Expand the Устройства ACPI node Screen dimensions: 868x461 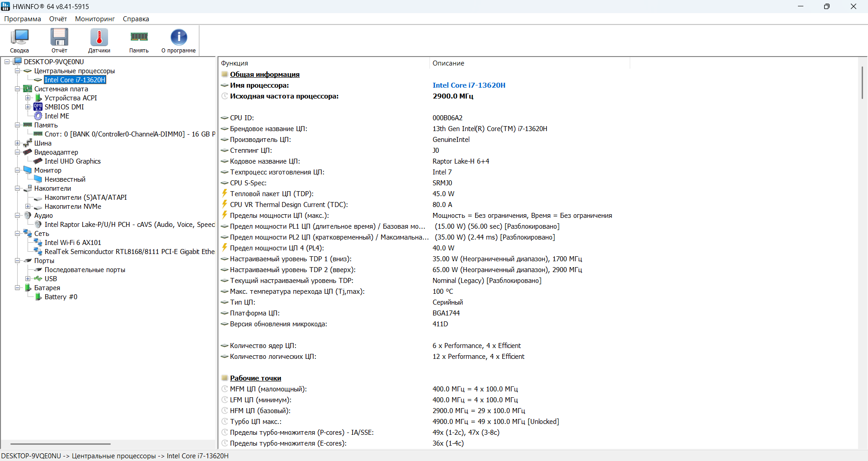[28, 98]
